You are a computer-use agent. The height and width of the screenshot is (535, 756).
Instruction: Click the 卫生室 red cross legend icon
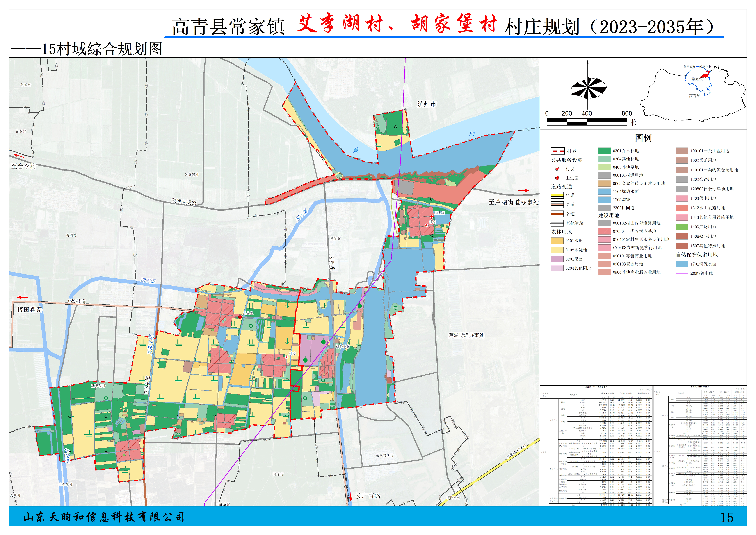(x=557, y=178)
